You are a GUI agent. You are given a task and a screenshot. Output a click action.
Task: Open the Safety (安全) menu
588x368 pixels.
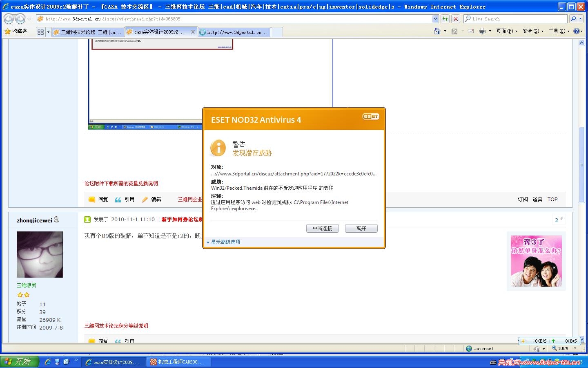coord(533,31)
